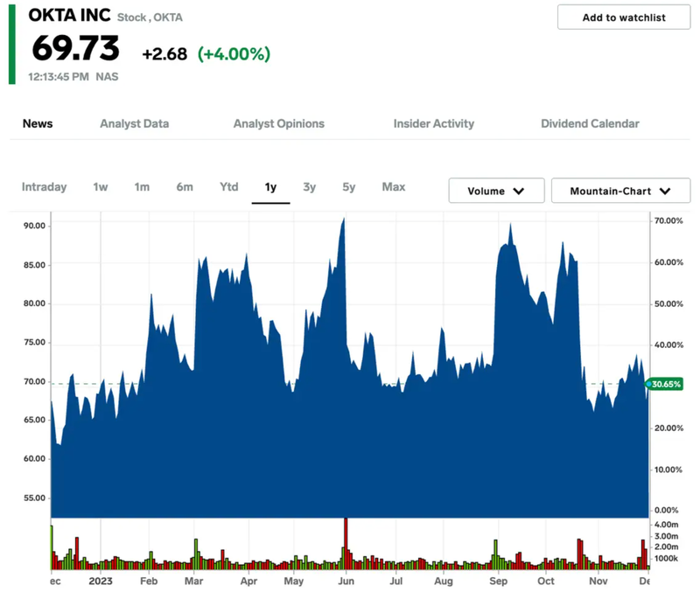Click the 90.00 price axis label
The height and width of the screenshot is (592, 700).
click(34, 226)
